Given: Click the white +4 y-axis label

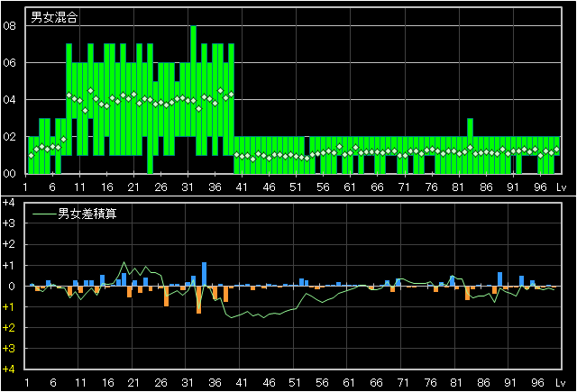Looking at the screenshot, I should coord(8,202).
